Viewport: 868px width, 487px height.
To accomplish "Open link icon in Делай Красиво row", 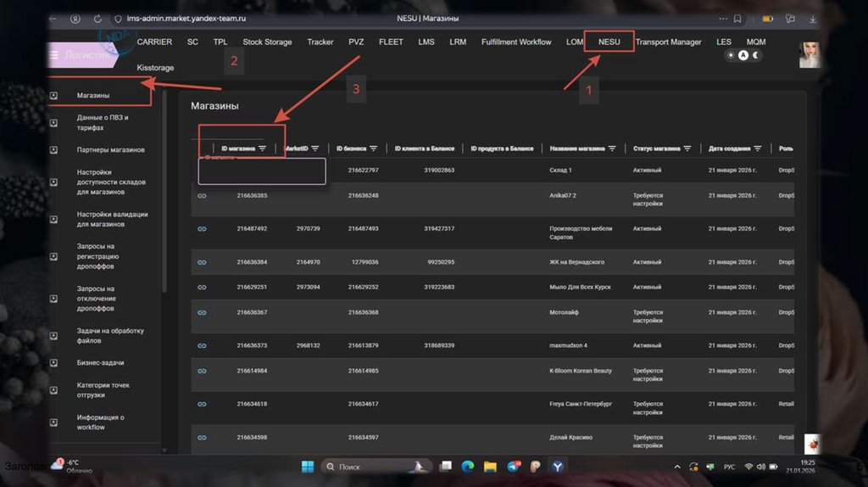I will pyautogui.click(x=202, y=438).
